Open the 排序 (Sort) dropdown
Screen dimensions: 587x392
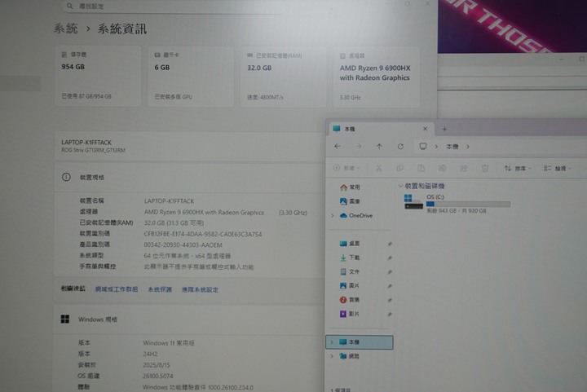tap(518, 169)
